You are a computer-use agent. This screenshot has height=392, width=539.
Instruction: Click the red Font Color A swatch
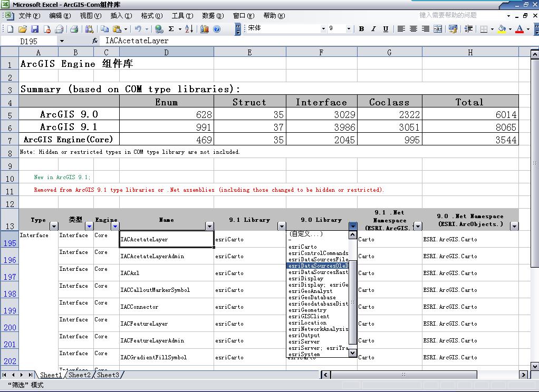[x=520, y=29]
